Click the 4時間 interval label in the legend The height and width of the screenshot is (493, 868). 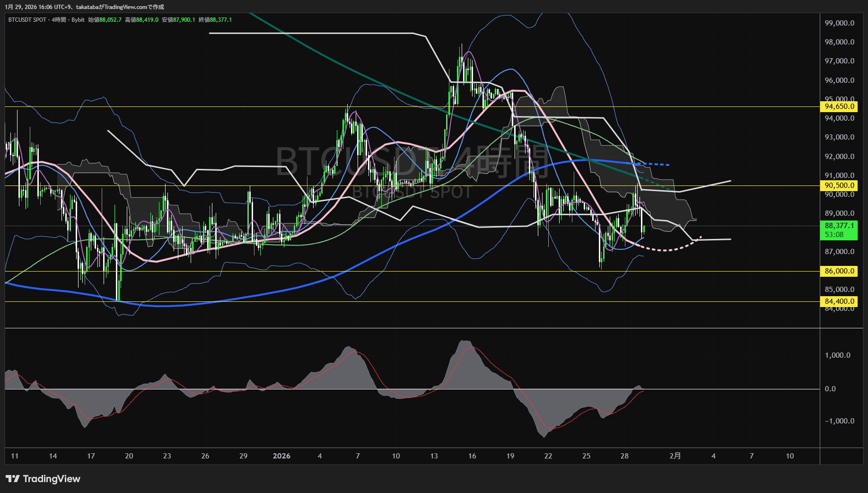(59, 20)
